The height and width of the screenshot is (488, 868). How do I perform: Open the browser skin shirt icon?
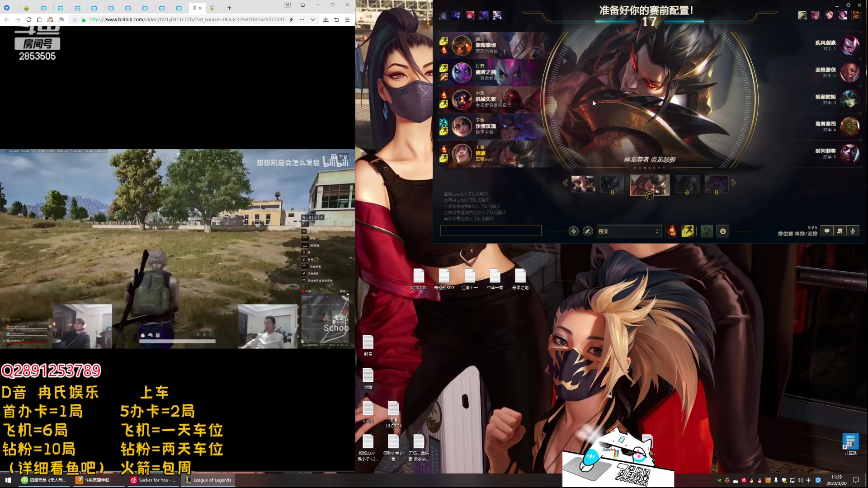303,5
